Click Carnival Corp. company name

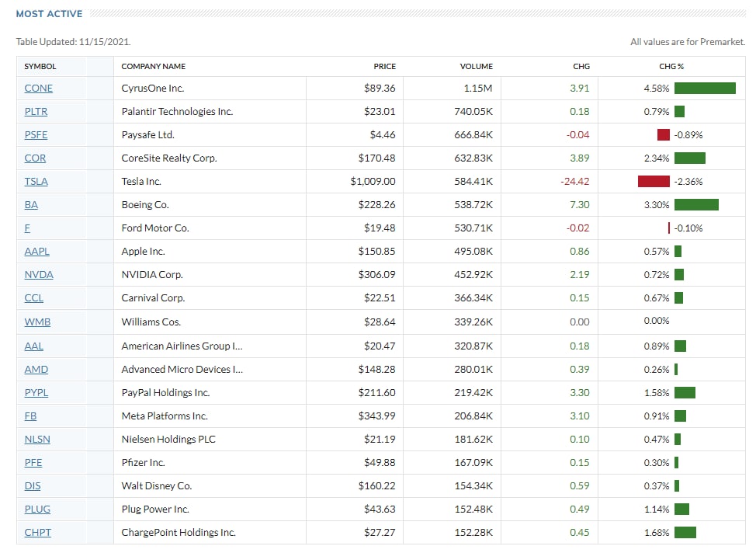pos(154,298)
